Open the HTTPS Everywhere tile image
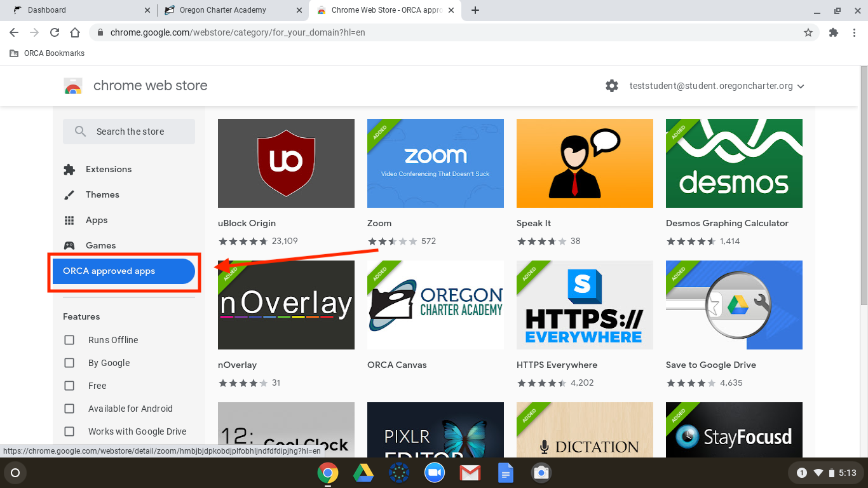 click(585, 305)
